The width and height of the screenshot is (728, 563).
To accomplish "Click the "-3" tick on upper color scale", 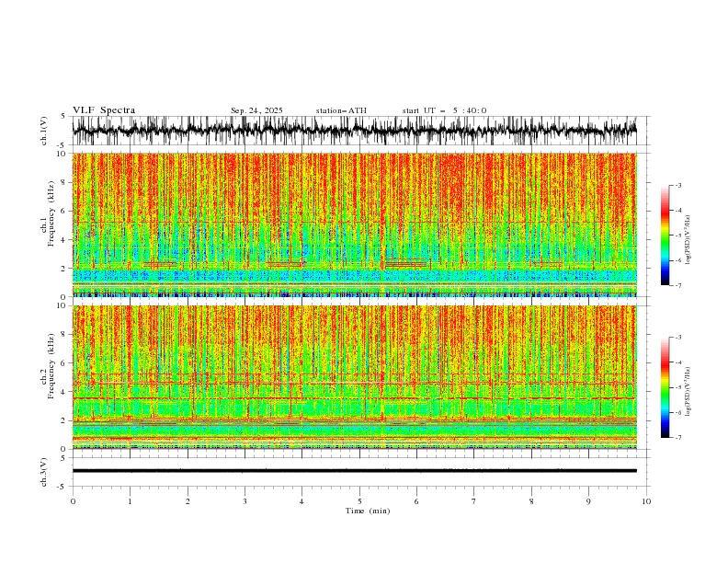I will (678, 185).
